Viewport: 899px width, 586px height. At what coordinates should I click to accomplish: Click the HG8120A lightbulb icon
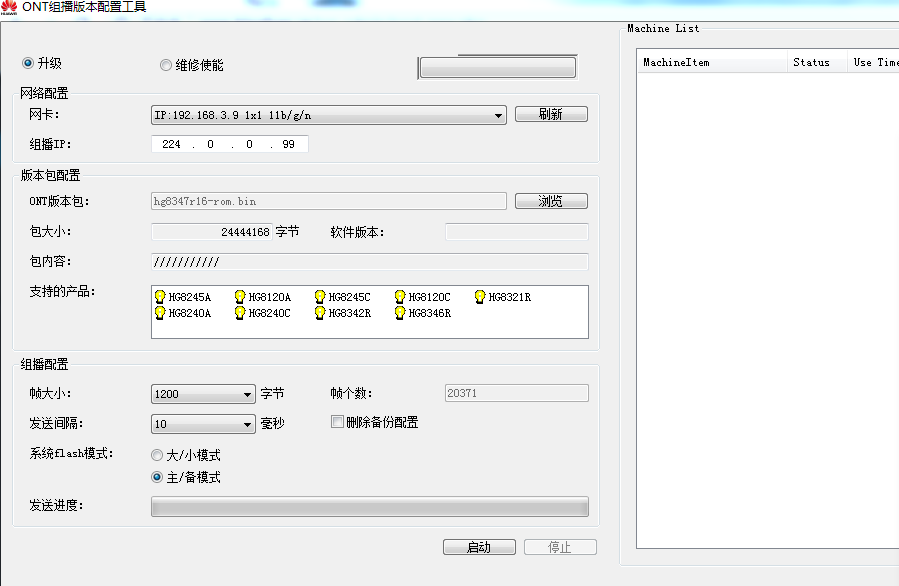(x=240, y=296)
